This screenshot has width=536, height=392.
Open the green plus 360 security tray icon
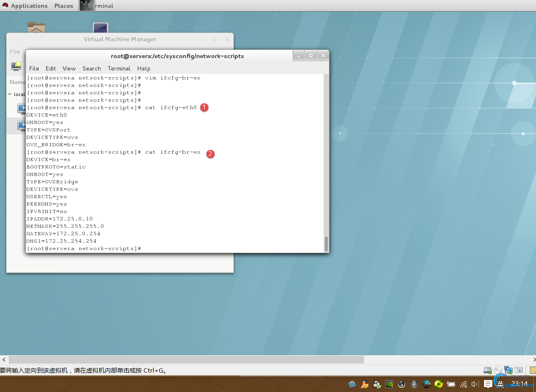click(439, 384)
